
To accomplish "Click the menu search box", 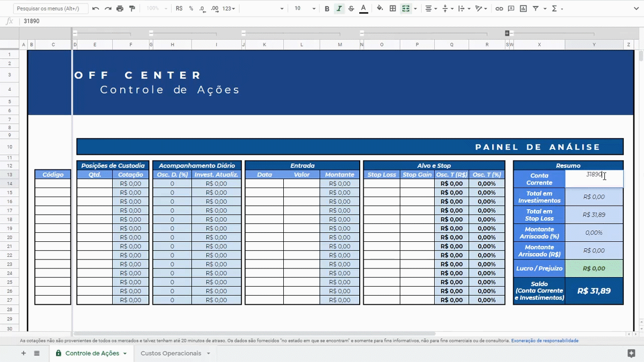I will [x=50, y=9].
